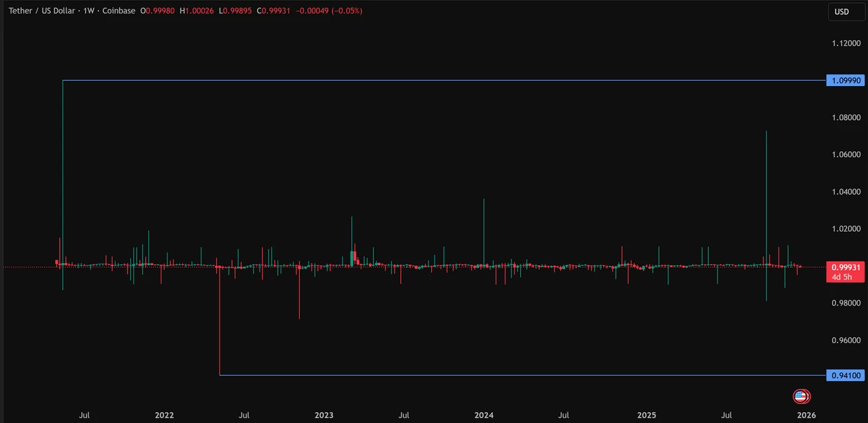Click the 2024 time axis label

(484, 415)
